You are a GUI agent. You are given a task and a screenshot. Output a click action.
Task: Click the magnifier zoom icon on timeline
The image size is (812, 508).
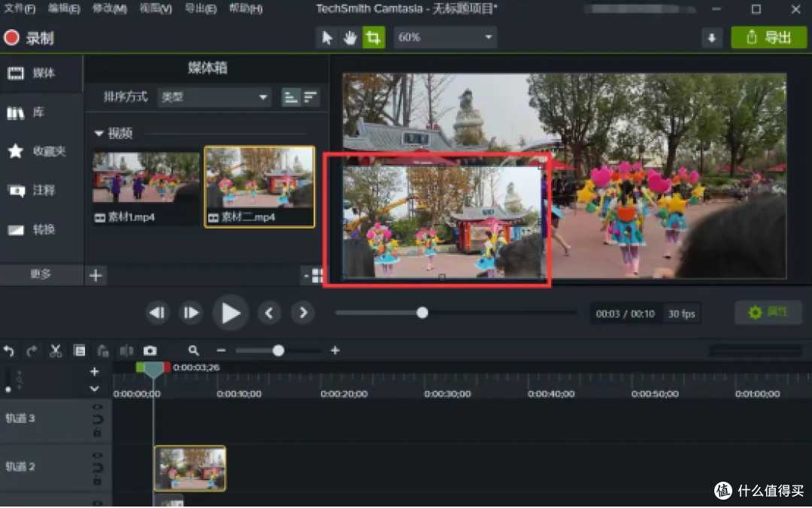(194, 351)
